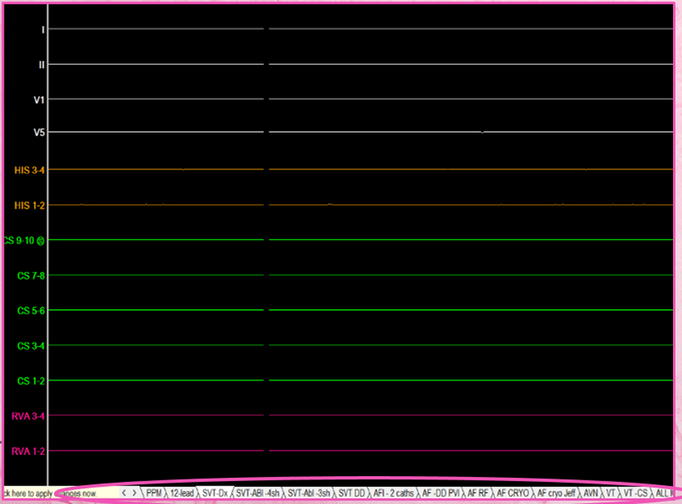Switch to the SVT-ABl -4sh tab
Image resolution: width=682 pixels, height=504 pixels.
pos(258,493)
